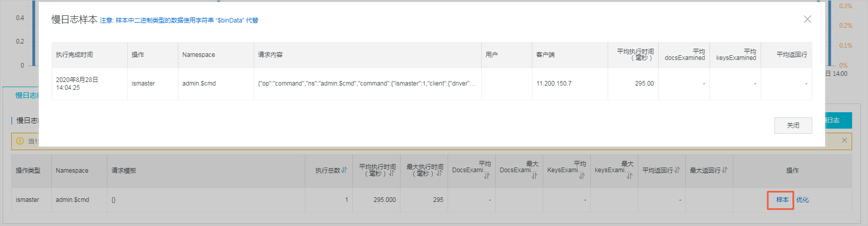
Task: Open the 优化 link in ismaster row
Action: point(803,200)
